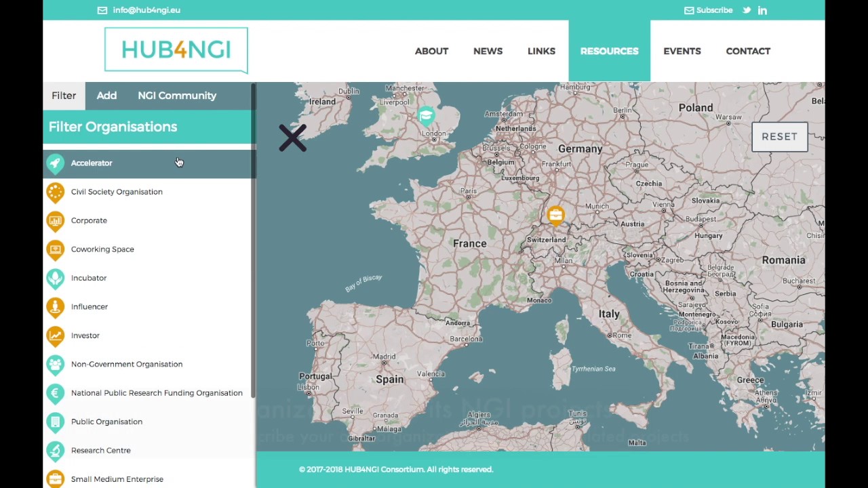Filter by Research Centre label
Viewport: 868px width, 488px height.
[101, 450]
